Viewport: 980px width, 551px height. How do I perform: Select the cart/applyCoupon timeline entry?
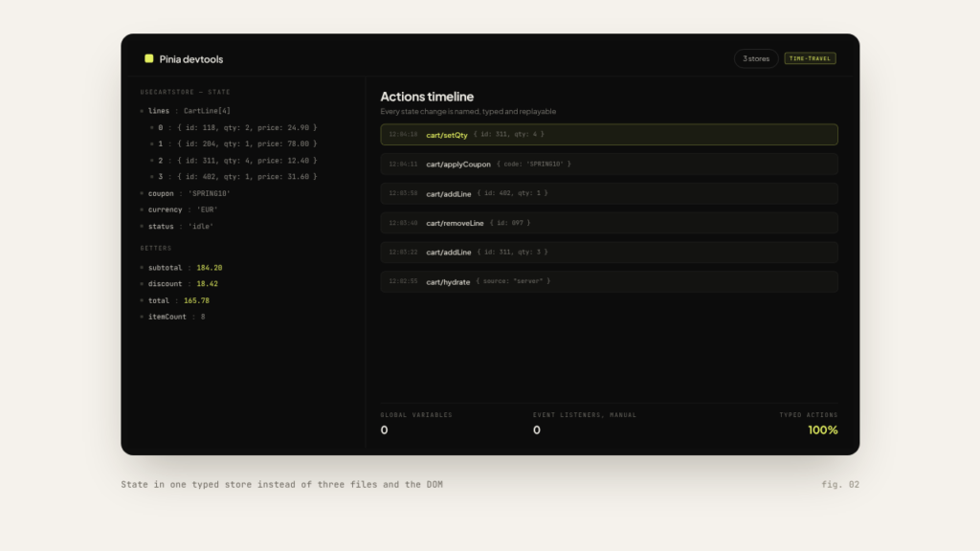click(x=609, y=165)
